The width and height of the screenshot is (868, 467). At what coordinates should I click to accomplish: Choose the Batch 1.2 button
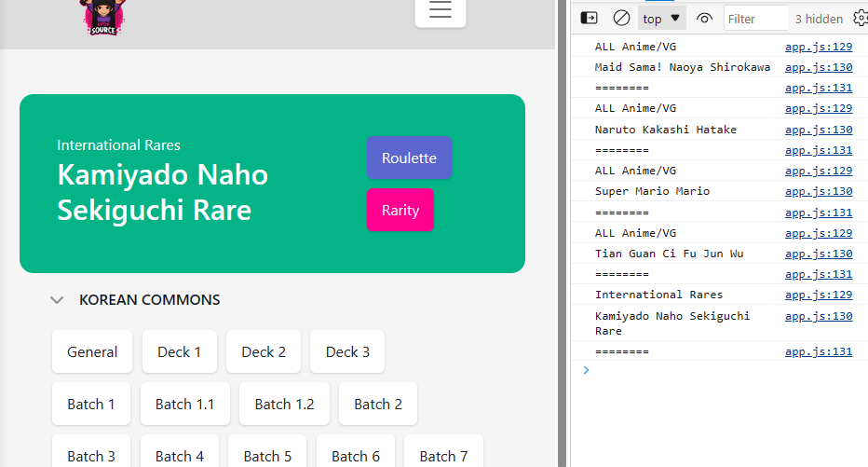[285, 404]
